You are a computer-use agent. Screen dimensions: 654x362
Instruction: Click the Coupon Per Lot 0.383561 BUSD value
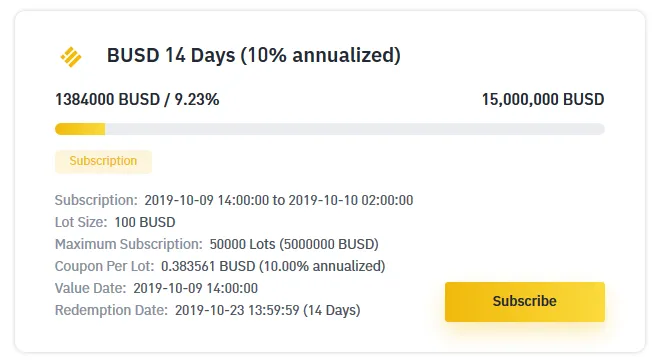pyautogui.click(x=273, y=266)
